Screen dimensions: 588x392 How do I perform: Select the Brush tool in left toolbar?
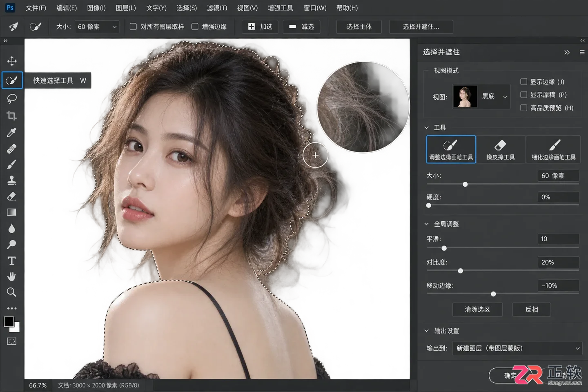click(x=12, y=164)
